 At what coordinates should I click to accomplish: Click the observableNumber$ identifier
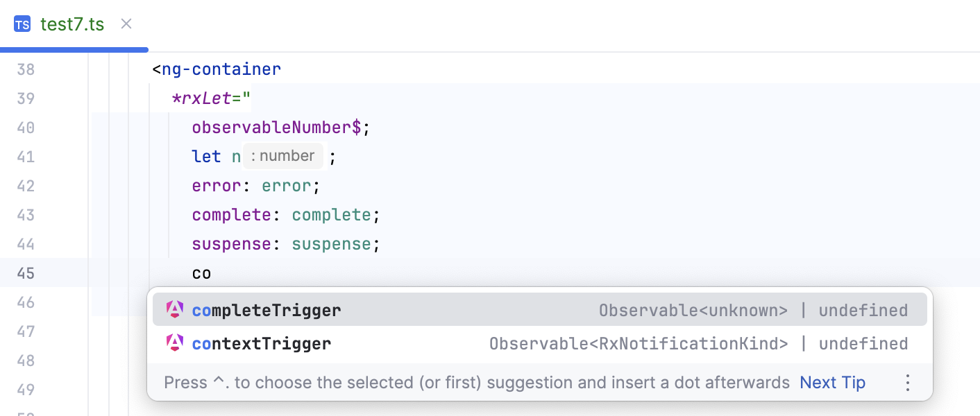pyautogui.click(x=276, y=128)
